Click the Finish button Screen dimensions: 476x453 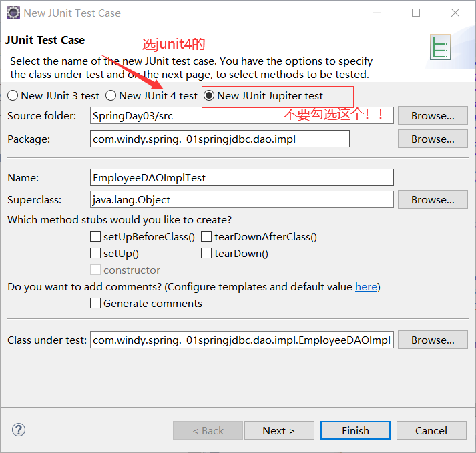coord(355,430)
